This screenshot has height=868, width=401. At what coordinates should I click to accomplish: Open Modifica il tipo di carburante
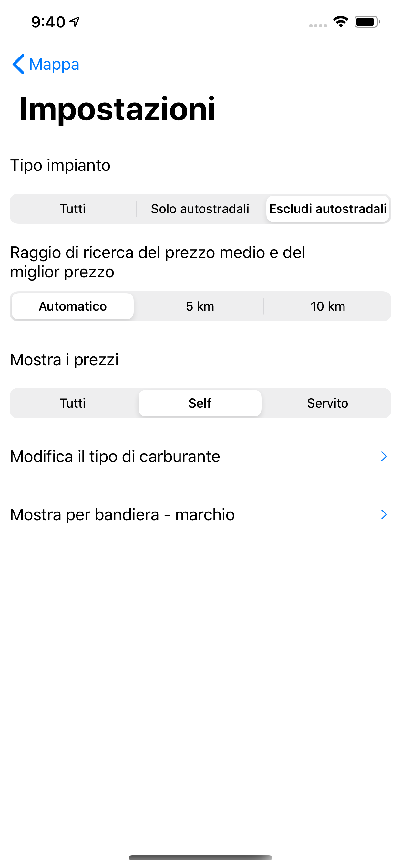tap(115, 457)
